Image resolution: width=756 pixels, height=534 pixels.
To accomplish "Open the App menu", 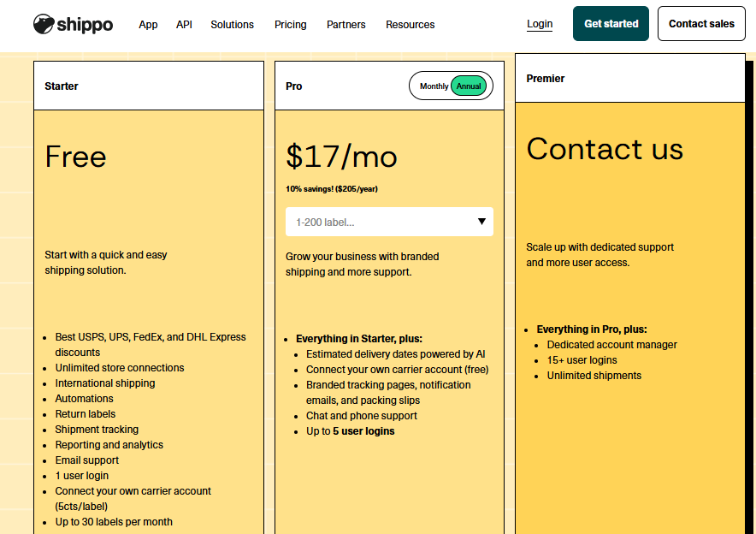I will (x=148, y=25).
